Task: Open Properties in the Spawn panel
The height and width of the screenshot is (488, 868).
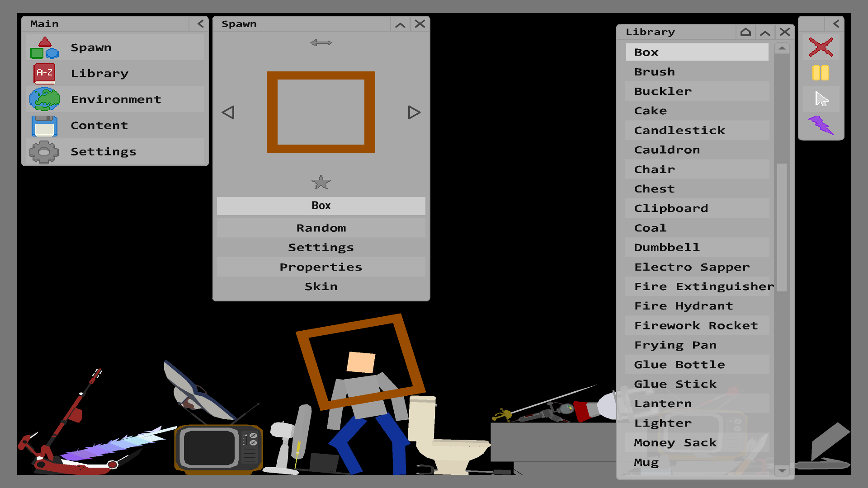Action: (321, 267)
